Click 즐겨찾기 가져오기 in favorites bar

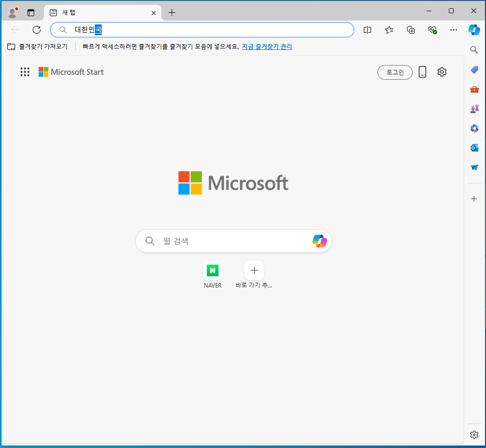[x=37, y=46]
